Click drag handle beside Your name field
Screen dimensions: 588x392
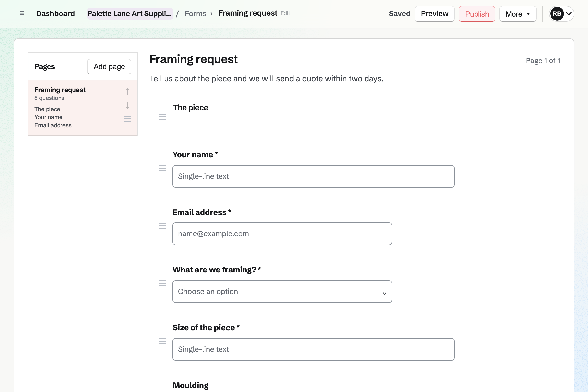coord(162,168)
